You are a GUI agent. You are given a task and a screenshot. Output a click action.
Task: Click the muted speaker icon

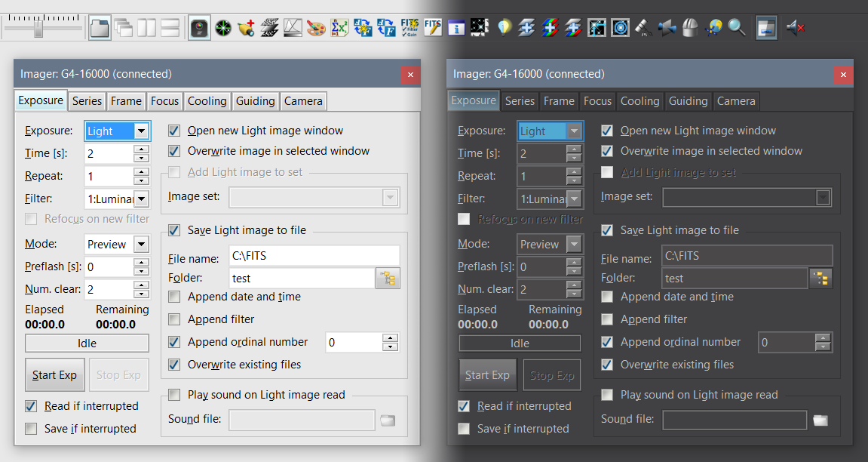coord(795,29)
